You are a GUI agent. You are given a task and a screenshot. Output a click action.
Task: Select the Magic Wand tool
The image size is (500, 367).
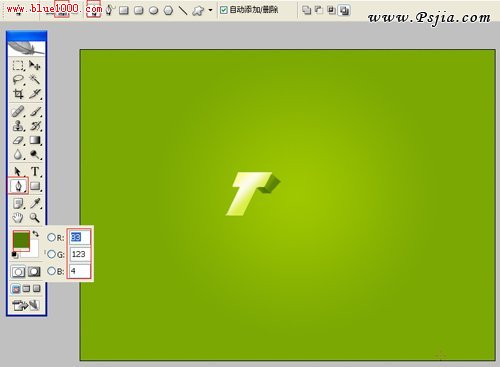point(35,79)
